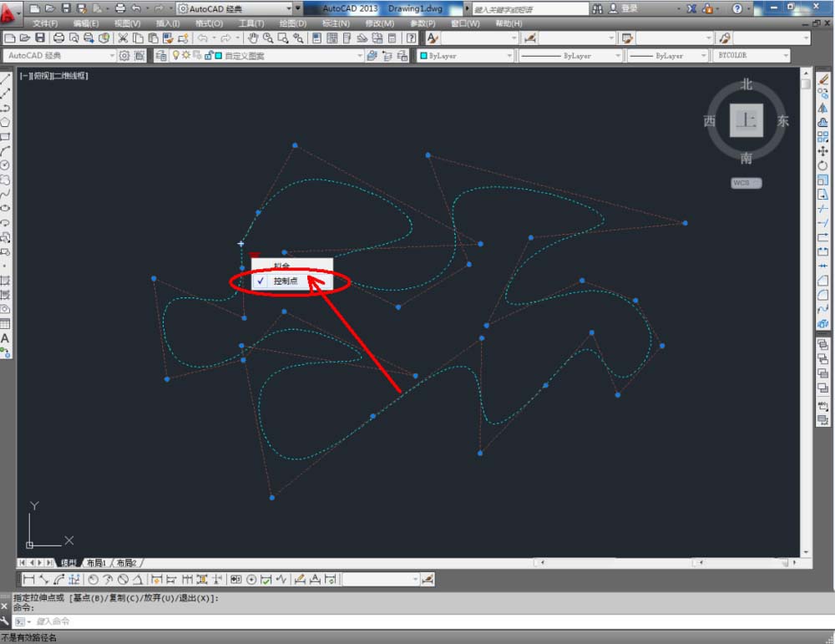Image resolution: width=835 pixels, height=644 pixels.
Task: Select the Mirror modify tool
Action: pos(823,108)
